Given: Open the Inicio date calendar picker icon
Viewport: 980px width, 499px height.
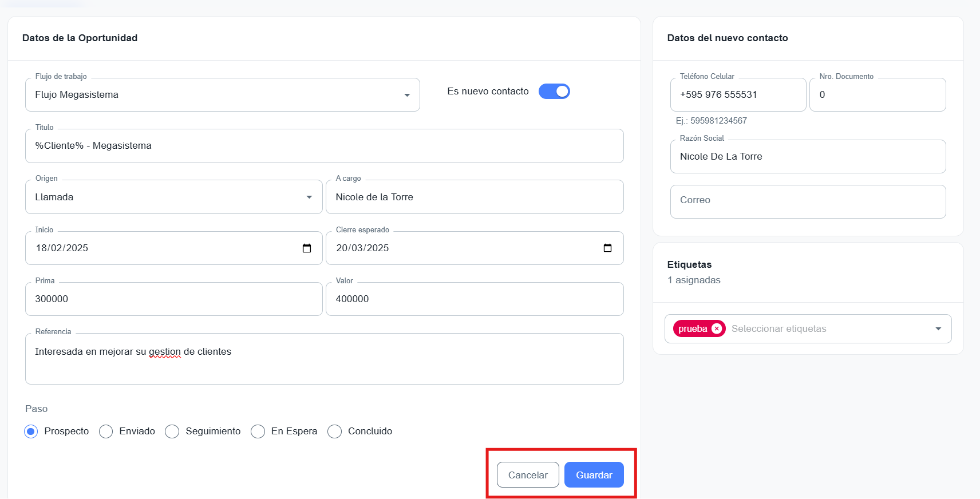Looking at the screenshot, I should (x=307, y=248).
